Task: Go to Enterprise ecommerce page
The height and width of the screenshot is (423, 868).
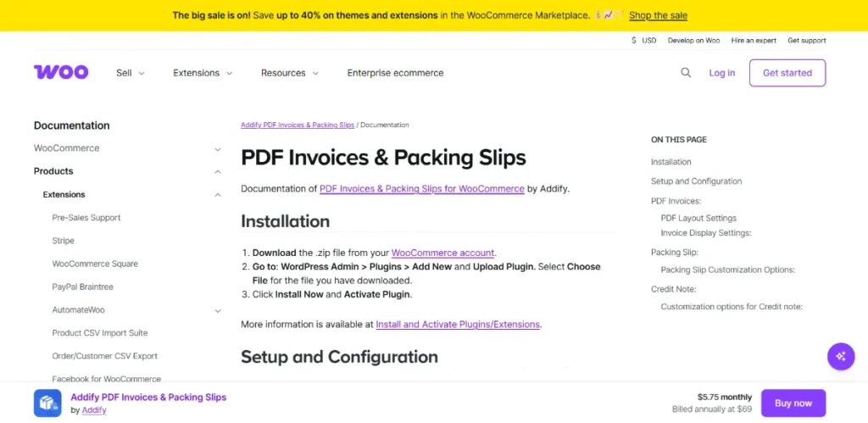Action: pos(395,73)
